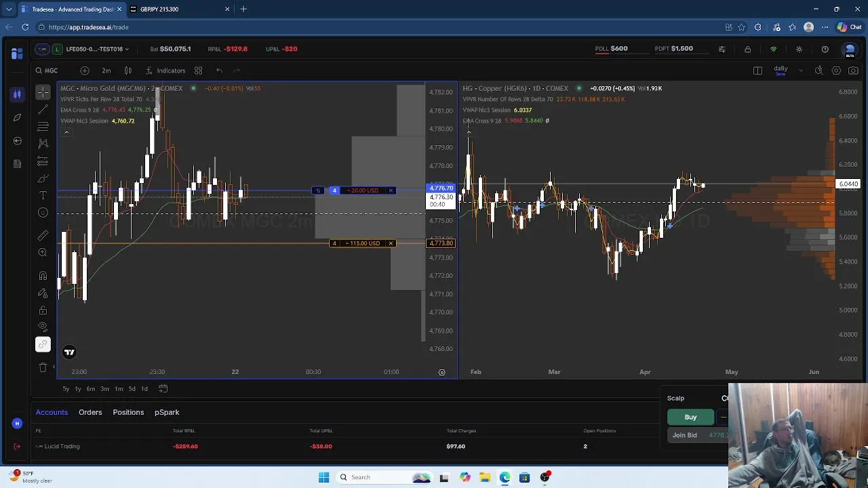868x488 pixels.
Task: Click the green Buy button
Action: (x=690, y=417)
